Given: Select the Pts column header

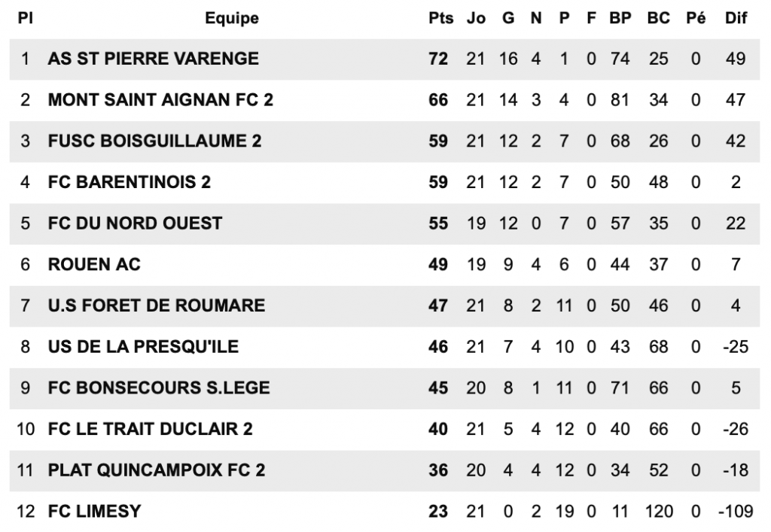Looking at the screenshot, I should 440,18.
